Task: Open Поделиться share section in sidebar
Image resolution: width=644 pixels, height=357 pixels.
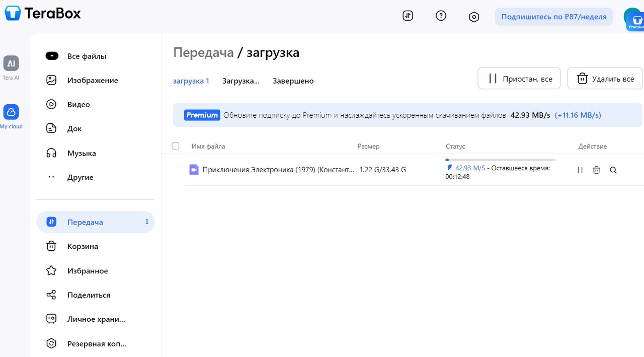Action: pyautogui.click(x=96, y=295)
